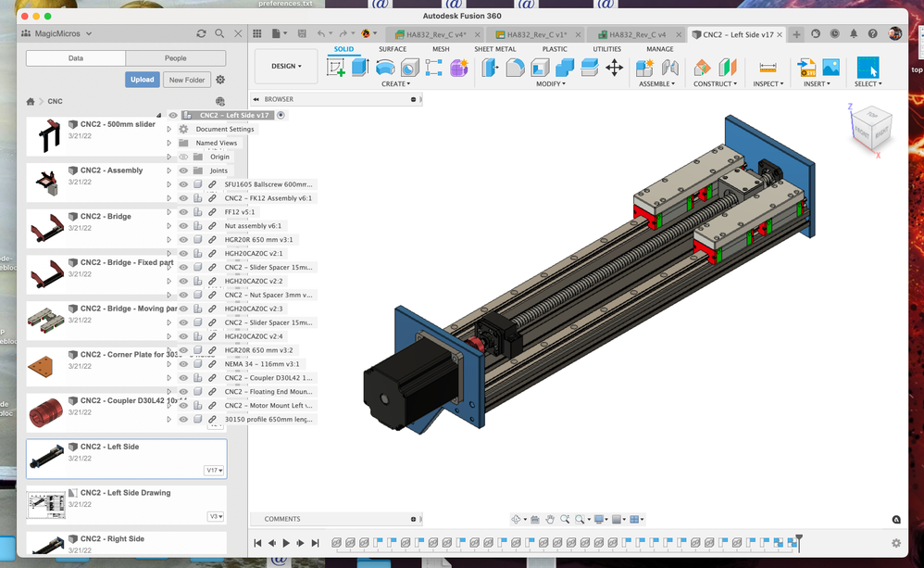
Task: Select the Create Sketch tool
Action: pyautogui.click(x=336, y=68)
